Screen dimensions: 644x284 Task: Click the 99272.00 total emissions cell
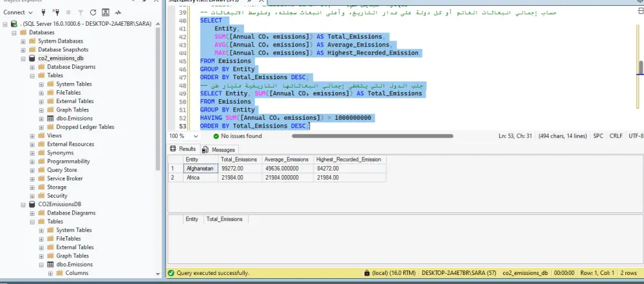[x=240, y=169]
